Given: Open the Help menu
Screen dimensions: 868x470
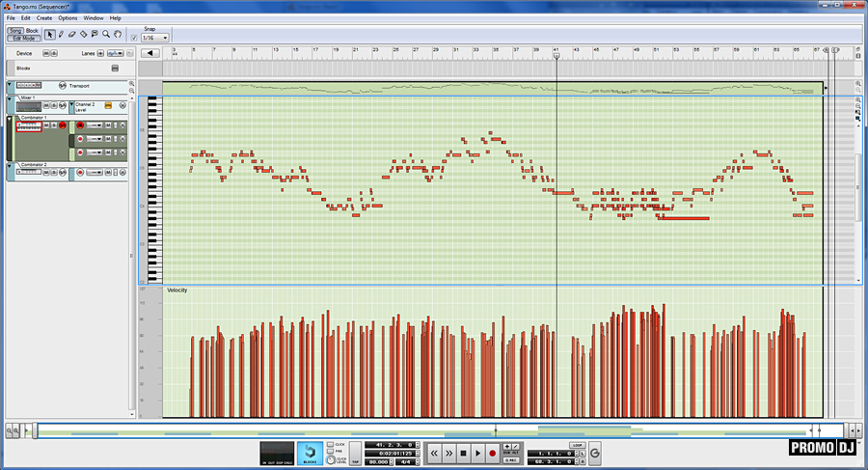Looking at the screenshot, I should [115, 17].
